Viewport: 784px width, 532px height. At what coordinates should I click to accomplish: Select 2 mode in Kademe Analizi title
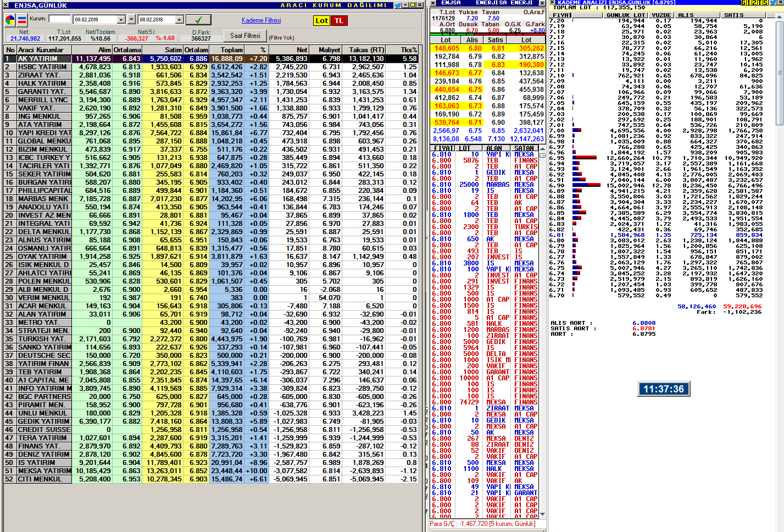[754, 3]
